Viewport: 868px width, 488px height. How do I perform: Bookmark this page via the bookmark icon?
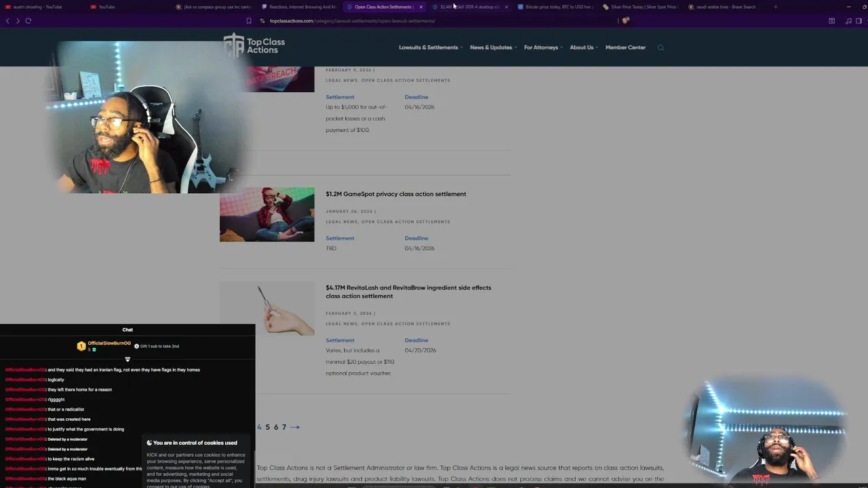pos(249,21)
